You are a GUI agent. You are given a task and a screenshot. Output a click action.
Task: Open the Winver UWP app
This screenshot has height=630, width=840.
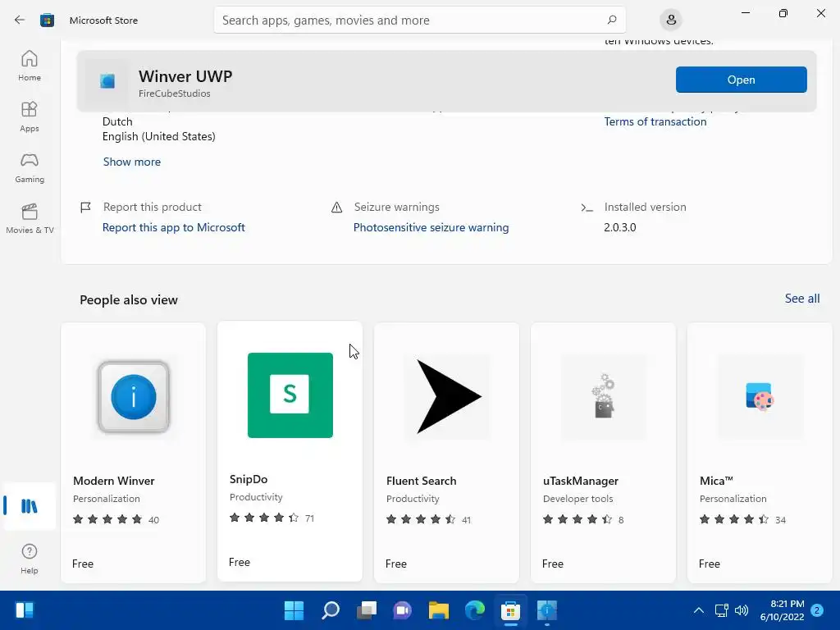[x=741, y=80]
